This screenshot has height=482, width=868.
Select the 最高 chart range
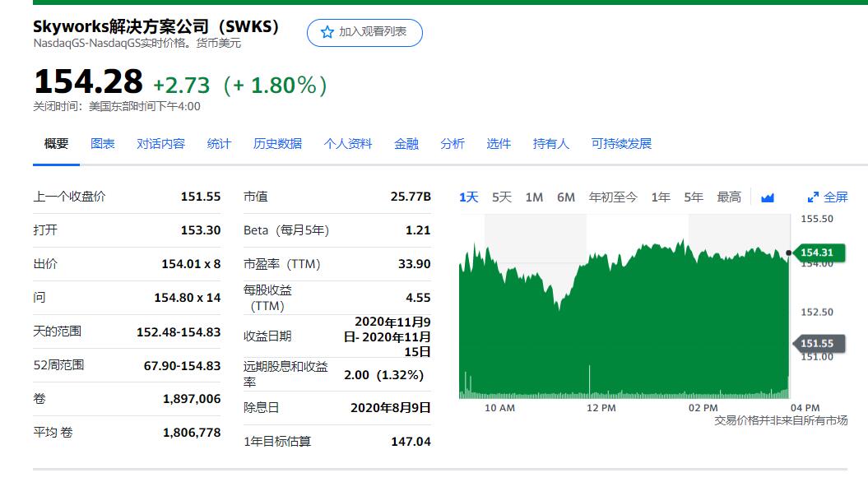point(729,197)
